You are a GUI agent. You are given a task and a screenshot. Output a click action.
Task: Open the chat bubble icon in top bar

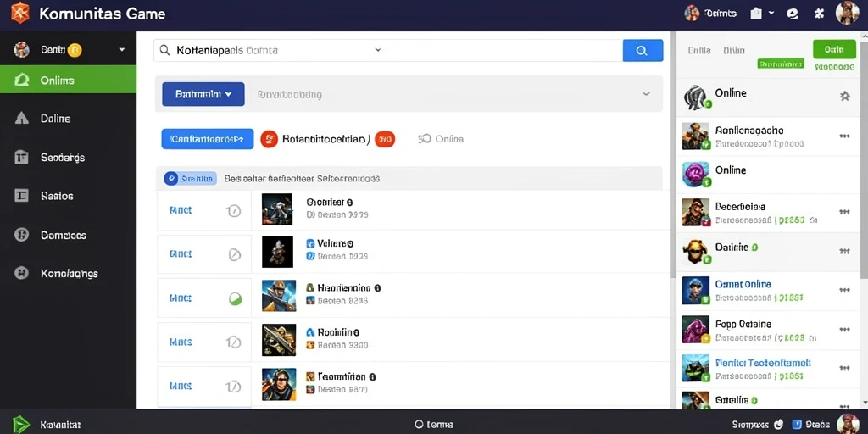[x=793, y=14]
